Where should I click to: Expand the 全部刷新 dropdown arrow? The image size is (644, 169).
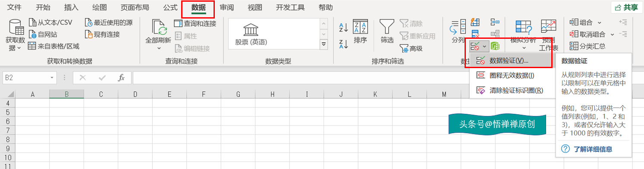coord(159,48)
